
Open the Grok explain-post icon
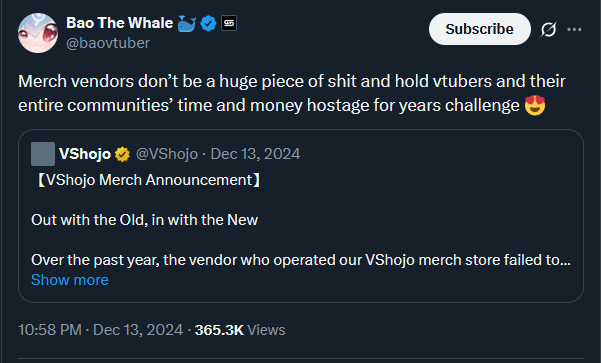tap(548, 30)
